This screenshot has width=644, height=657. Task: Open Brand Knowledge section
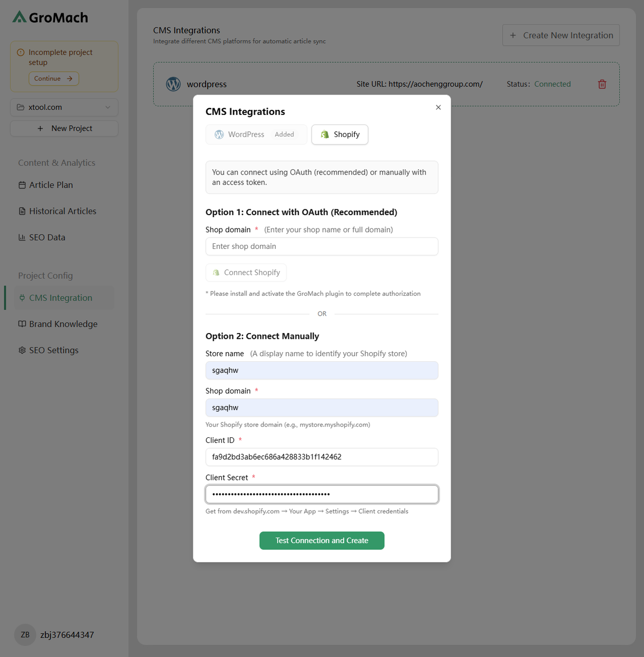[63, 324]
